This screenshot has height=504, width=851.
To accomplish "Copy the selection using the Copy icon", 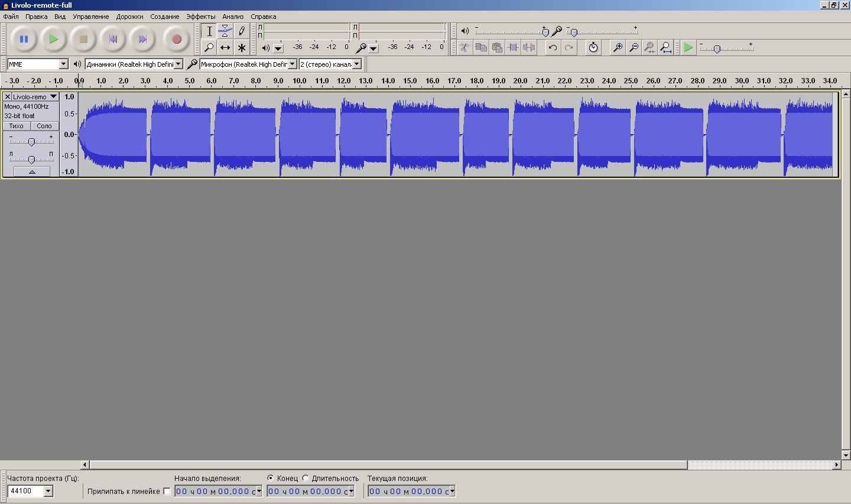I will click(x=481, y=47).
